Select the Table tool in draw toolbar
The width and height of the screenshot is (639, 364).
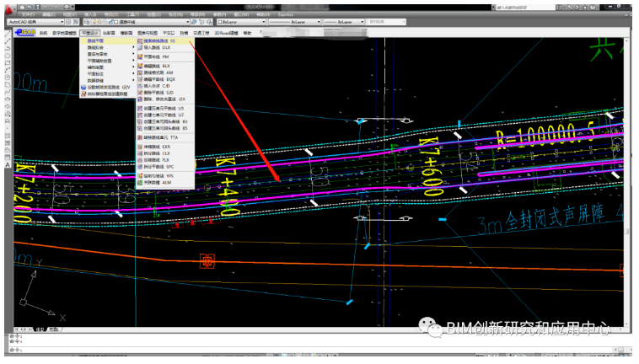(x=8, y=158)
